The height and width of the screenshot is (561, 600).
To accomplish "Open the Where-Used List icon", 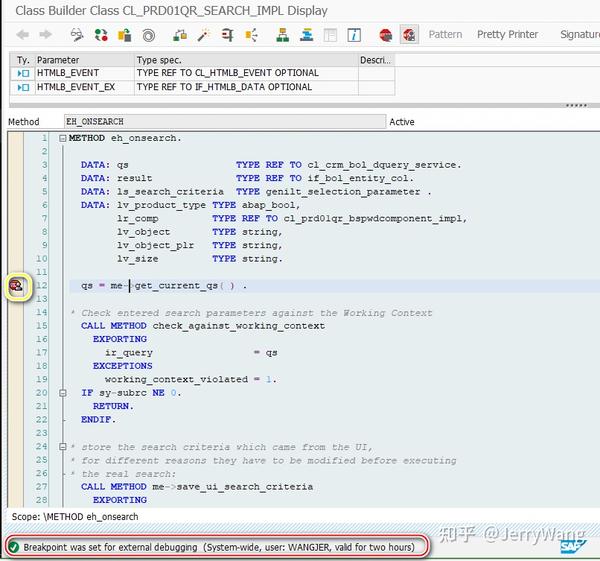I will 251,35.
